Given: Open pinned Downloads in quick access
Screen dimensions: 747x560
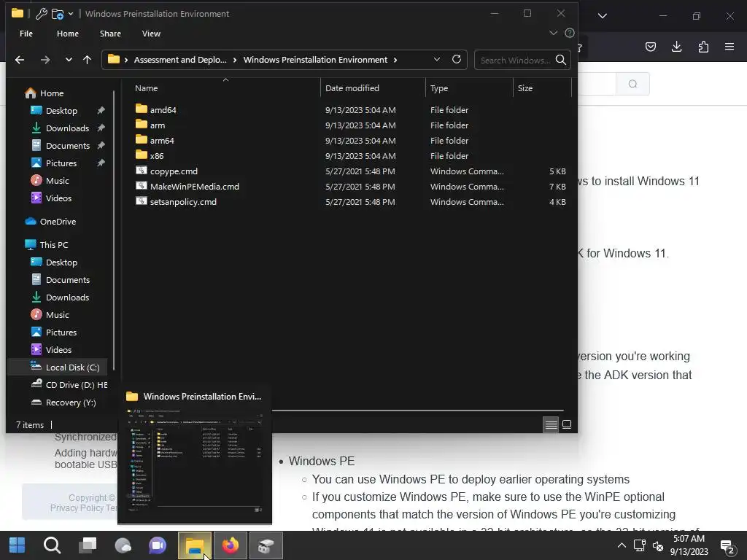Looking at the screenshot, I should [x=67, y=128].
